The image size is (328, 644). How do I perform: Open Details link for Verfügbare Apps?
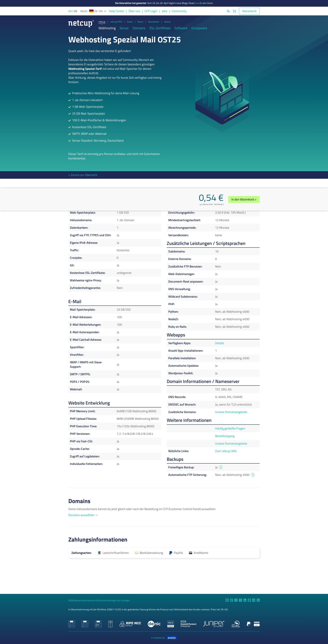click(219, 343)
